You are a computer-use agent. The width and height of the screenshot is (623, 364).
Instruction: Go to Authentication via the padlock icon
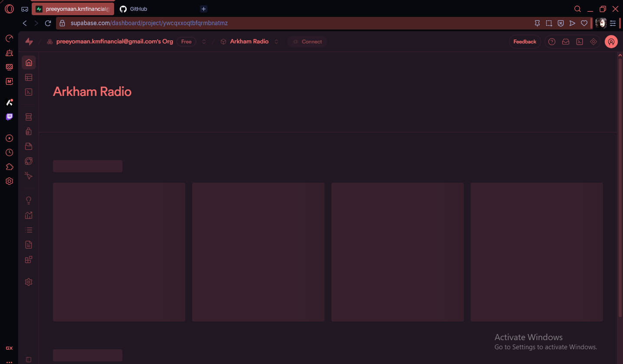click(29, 131)
